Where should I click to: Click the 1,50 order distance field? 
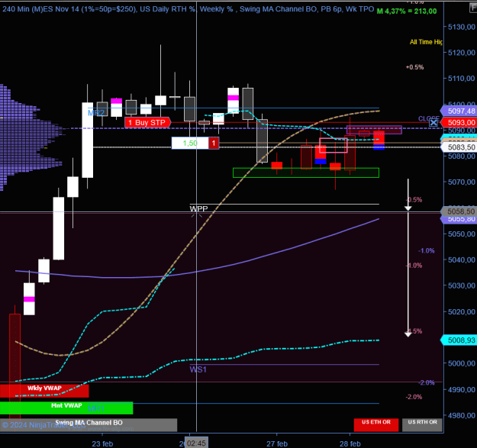coord(190,143)
